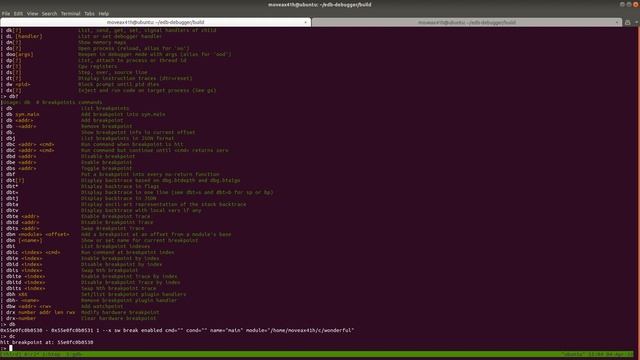Maximize the terminal window
This screenshot has height=360, width=640.
(629, 4)
